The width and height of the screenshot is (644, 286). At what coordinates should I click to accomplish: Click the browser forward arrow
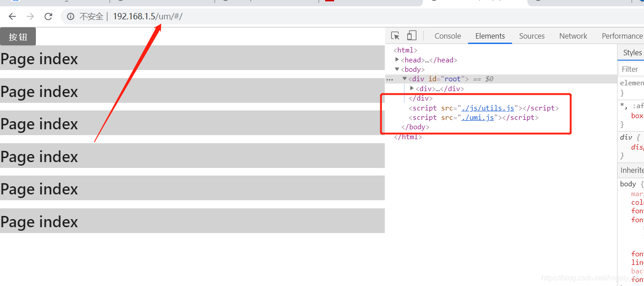point(30,17)
